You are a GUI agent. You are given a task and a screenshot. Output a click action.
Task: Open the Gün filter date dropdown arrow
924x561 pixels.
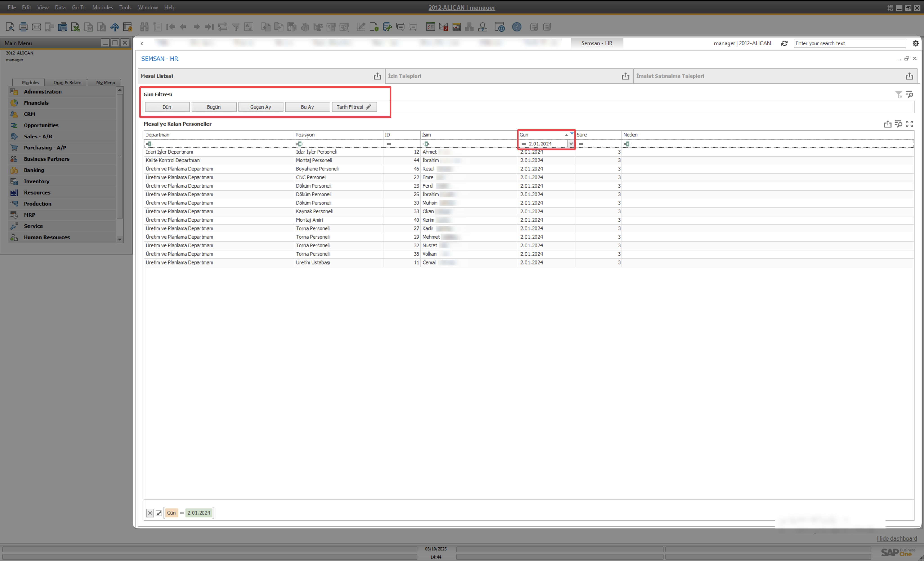coord(571,144)
